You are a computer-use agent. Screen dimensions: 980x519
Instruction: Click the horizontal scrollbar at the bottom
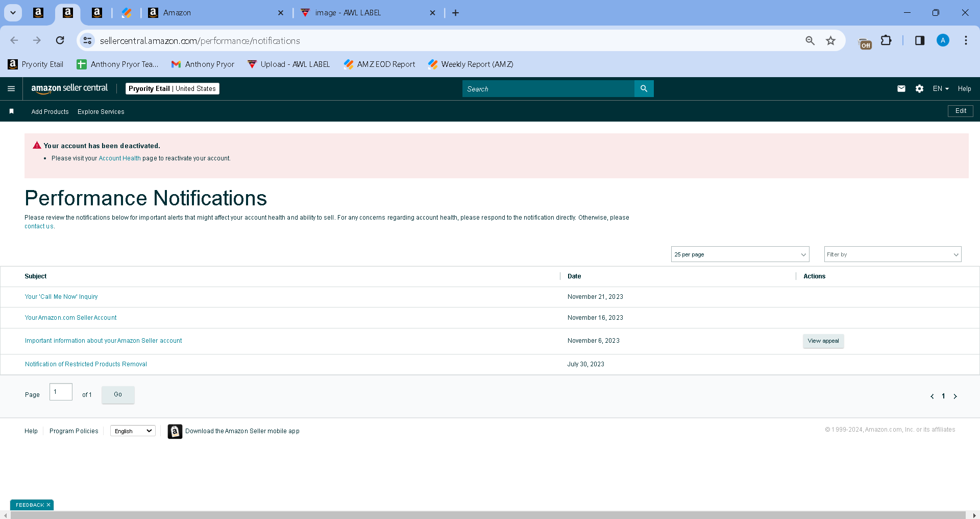pos(488,515)
